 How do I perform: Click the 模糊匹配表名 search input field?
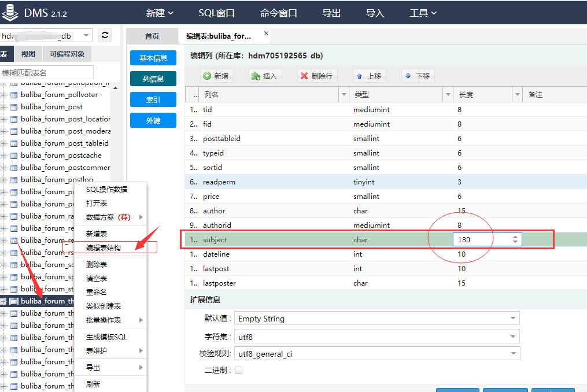46,73
